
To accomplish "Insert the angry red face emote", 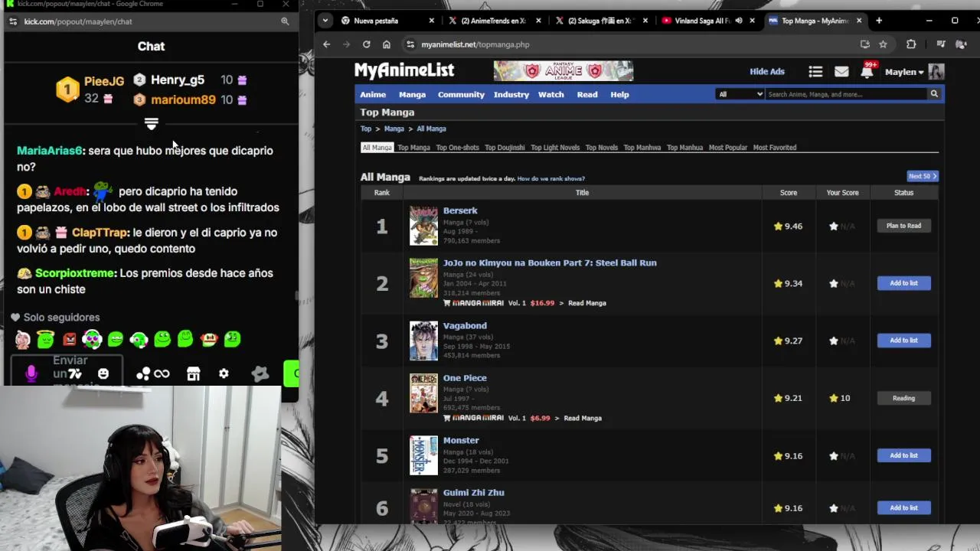I will pos(69,339).
